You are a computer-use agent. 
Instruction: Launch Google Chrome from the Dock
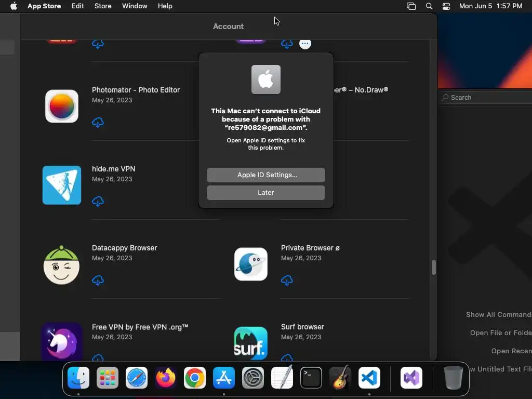(x=195, y=378)
